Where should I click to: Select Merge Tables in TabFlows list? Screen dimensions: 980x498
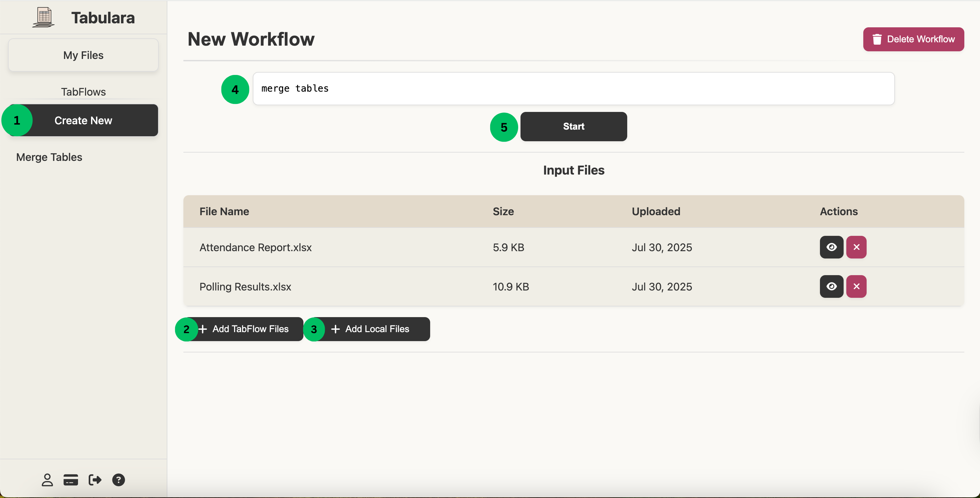pos(49,157)
